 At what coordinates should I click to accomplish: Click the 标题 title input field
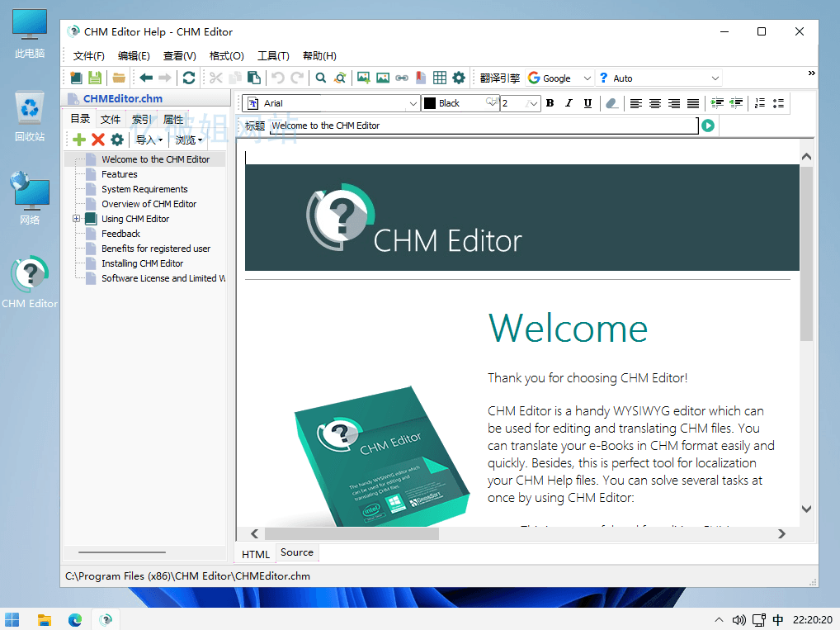tap(483, 126)
